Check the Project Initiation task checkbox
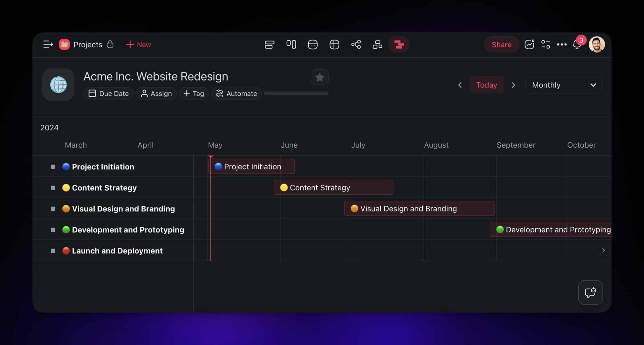Screen dimensions: 644x345 pos(53,166)
